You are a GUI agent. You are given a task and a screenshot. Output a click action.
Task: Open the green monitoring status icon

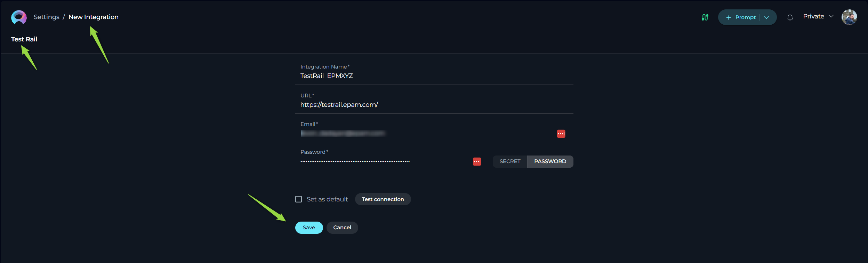705,17
